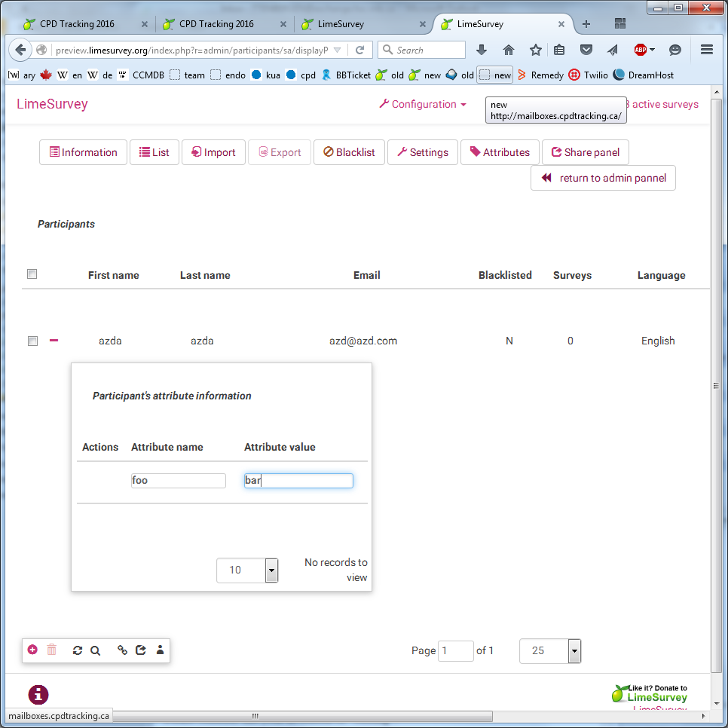This screenshot has width=728, height=728.
Task: Click the add participant plus icon
Action: [x=32, y=650]
